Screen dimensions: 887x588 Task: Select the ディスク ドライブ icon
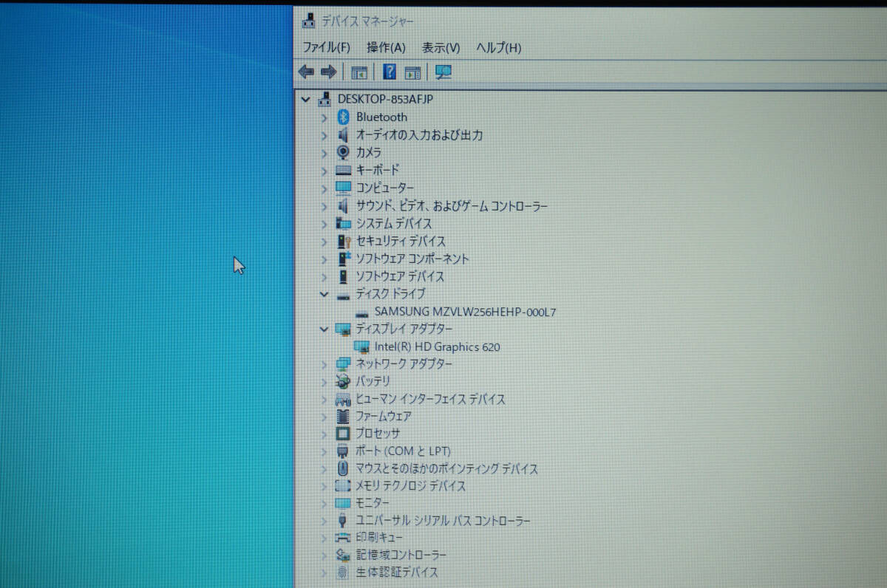point(343,295)
